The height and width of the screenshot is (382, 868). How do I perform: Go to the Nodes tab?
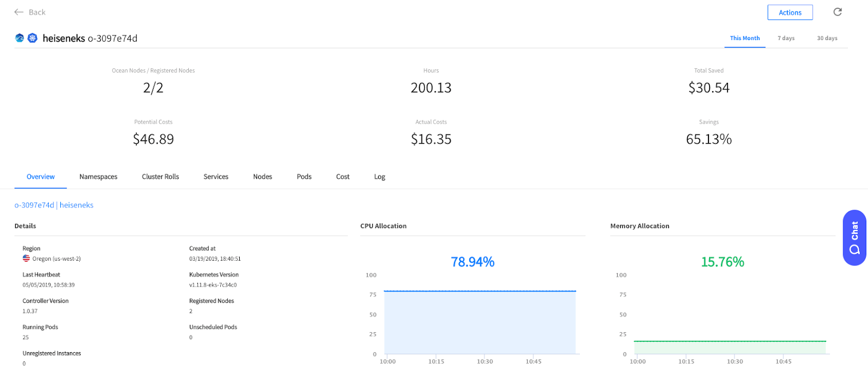[x=263, y=177]
